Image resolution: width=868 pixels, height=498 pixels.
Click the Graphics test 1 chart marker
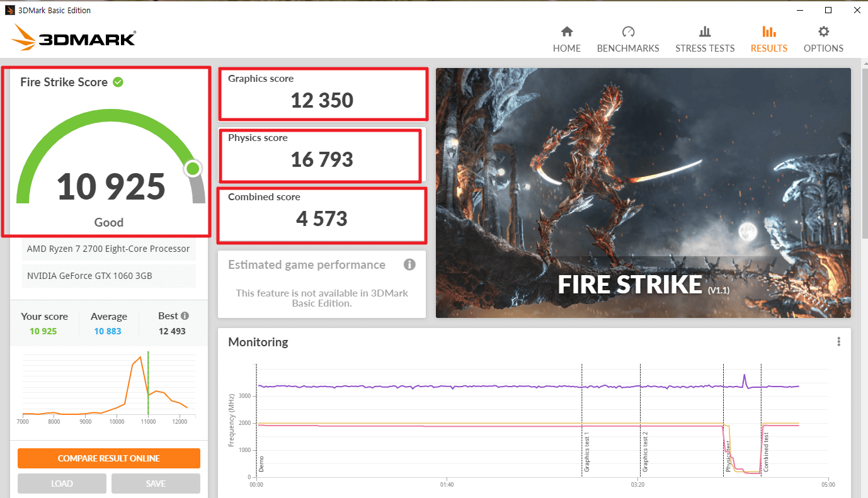point(586,452)
